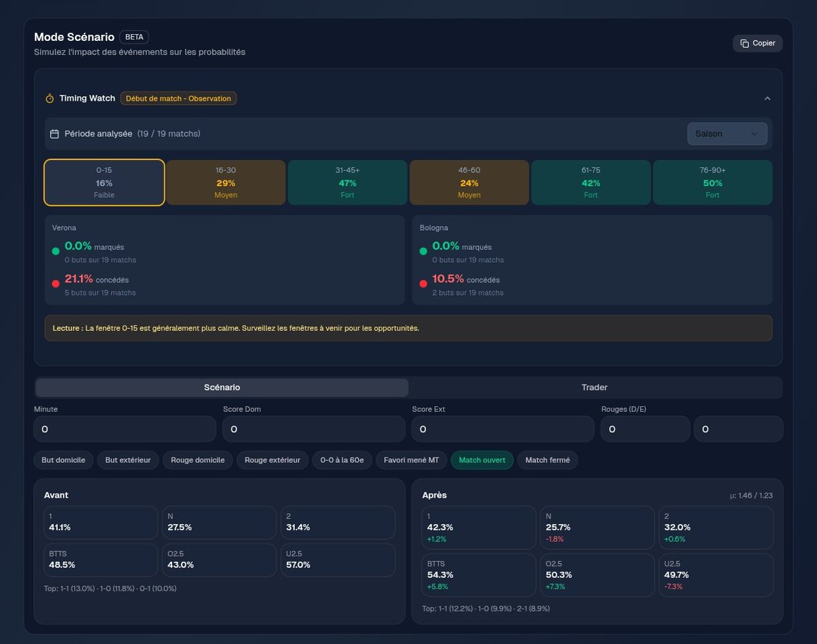817x644 pixels.
Task: Click the green dot beside Bologna marqués
Action: (423, 251)
